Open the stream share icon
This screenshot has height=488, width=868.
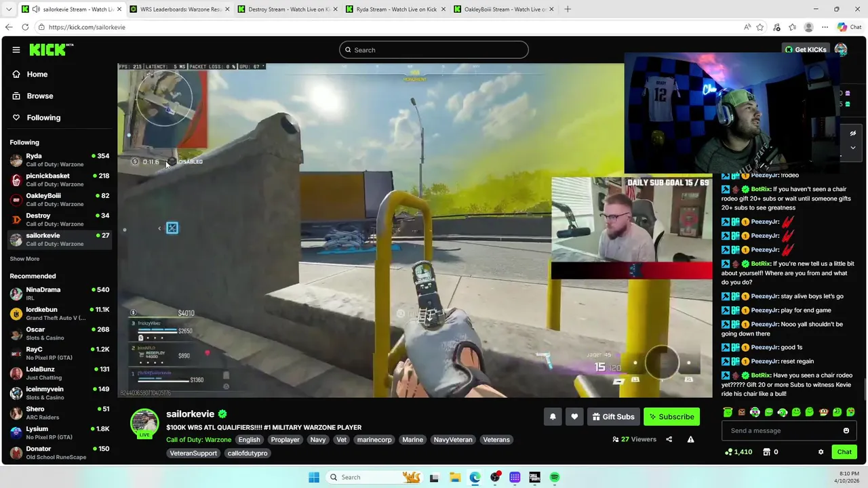(x=669, y=439)
